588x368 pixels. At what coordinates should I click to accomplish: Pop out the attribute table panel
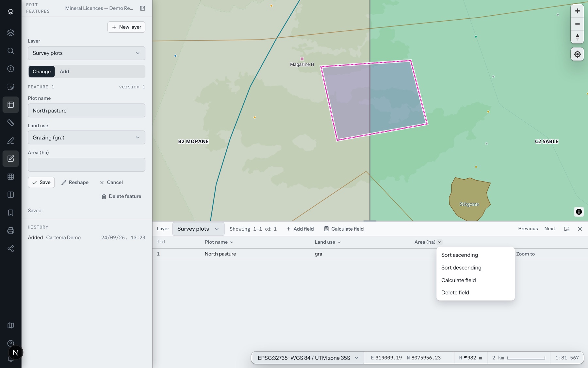tap(566, 229)
